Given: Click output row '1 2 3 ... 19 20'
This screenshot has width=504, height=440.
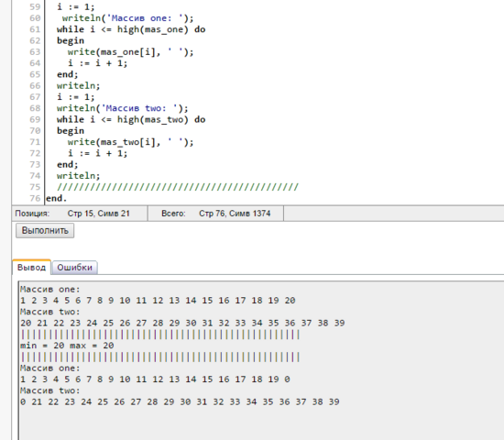Looking at the screenshot, I should pos(158,301).
